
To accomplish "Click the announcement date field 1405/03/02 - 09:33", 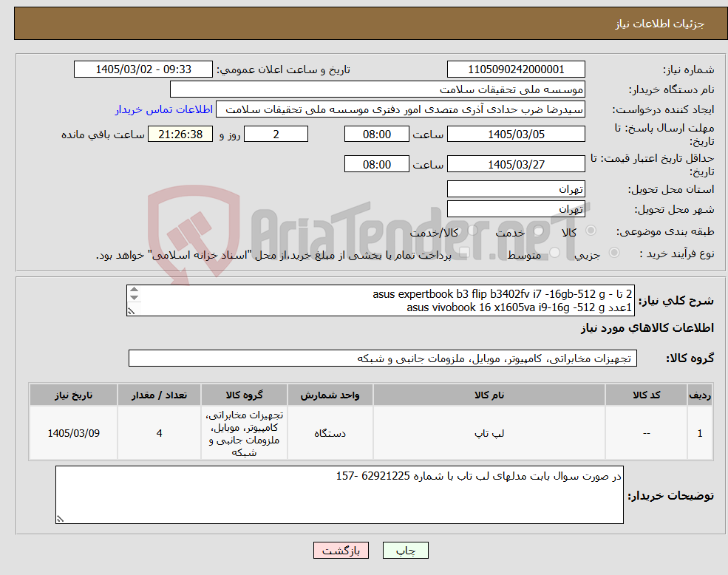I will (x=143, y=69).
